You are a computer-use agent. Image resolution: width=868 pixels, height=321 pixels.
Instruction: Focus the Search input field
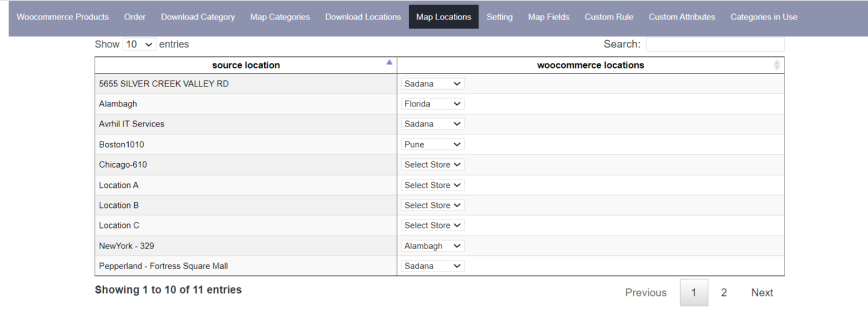715,44
